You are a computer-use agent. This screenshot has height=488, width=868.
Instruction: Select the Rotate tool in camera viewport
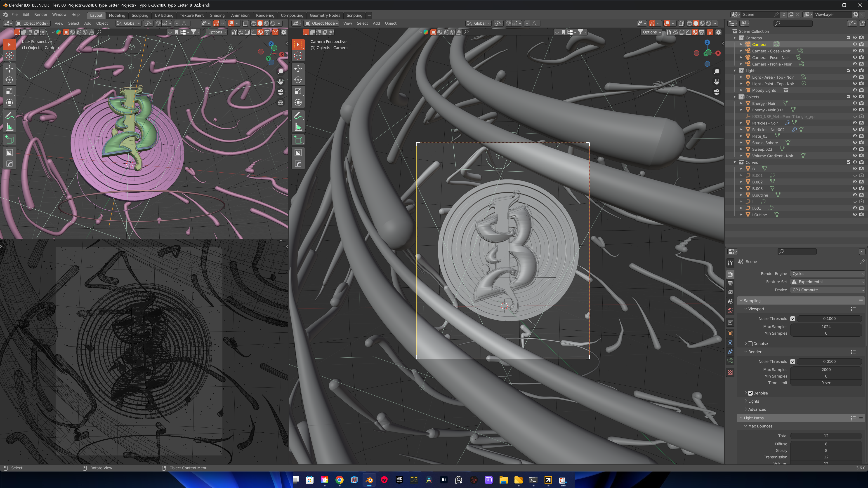[x=298, y=80]
